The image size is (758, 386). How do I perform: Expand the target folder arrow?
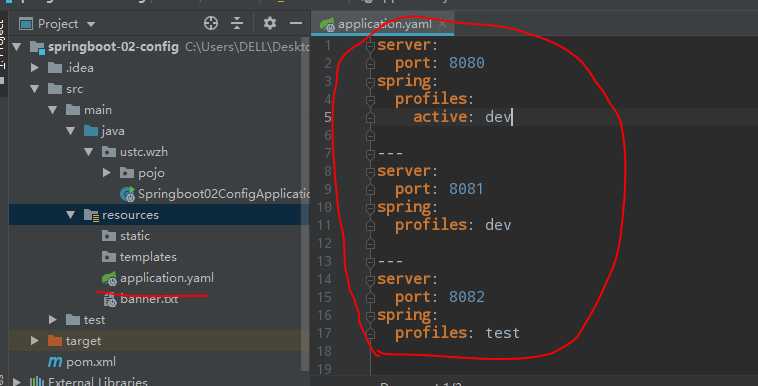click(x=35, y=341)
